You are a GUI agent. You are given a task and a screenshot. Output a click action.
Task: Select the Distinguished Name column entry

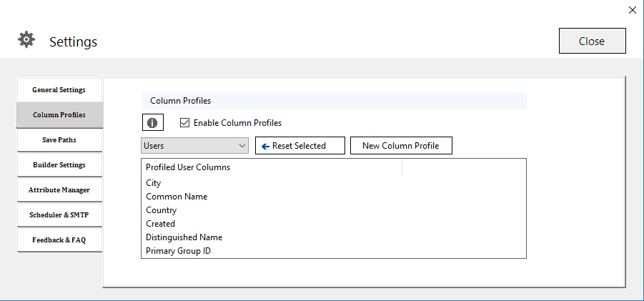click(x=184, y=237)
